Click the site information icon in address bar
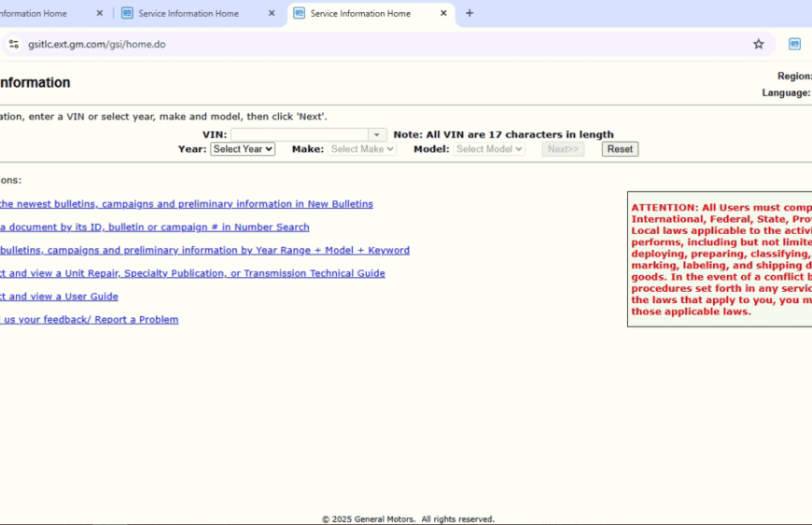This screenshot has width=812, height=525. 13,44
